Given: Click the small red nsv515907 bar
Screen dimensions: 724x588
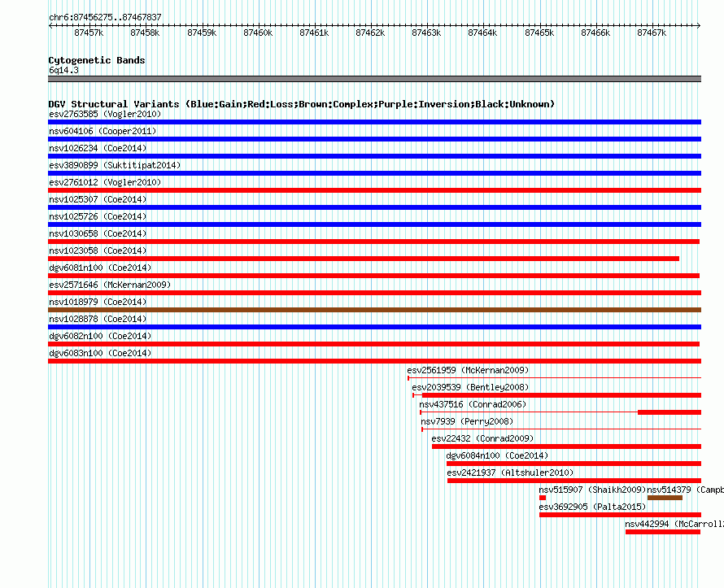Looking at the screenshot, I should coord(543,498).
